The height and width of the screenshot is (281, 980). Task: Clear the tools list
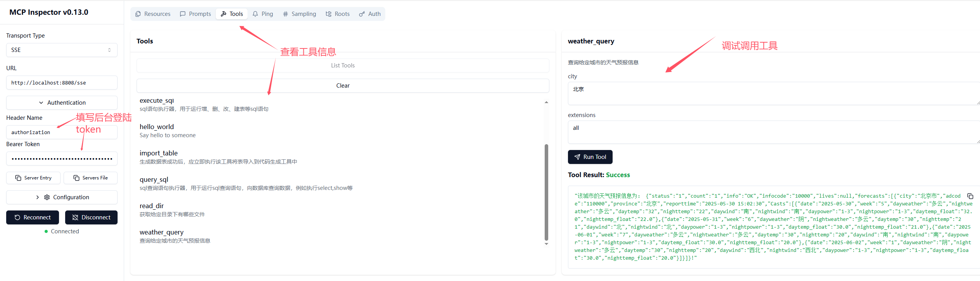click(x=343, y=86)
